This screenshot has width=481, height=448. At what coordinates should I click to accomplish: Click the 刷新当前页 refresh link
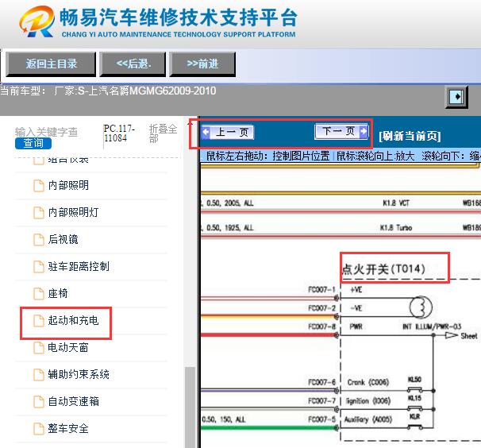[x=410, y=136]
